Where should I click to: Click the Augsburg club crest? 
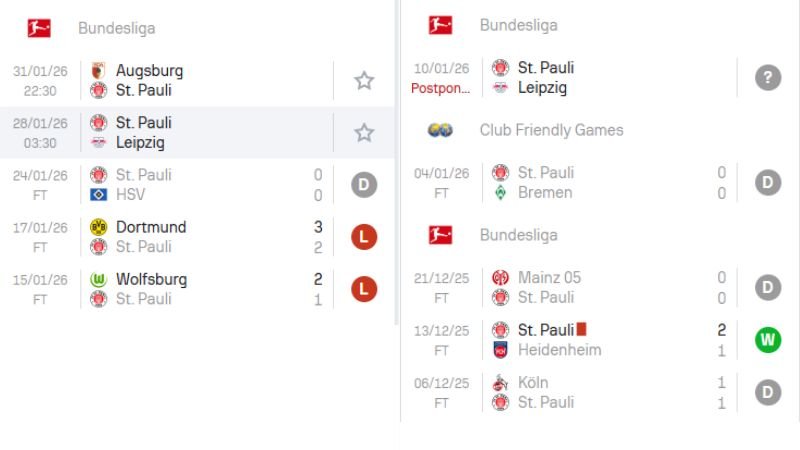click(98, 71)
